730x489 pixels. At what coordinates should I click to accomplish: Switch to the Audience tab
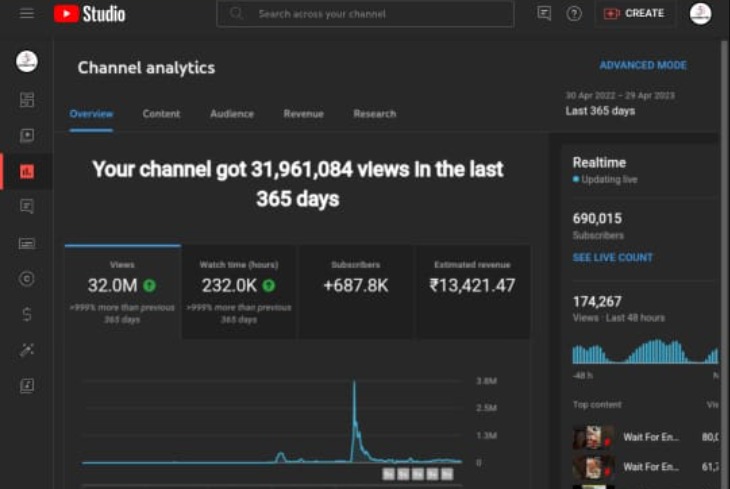point(232,114)
